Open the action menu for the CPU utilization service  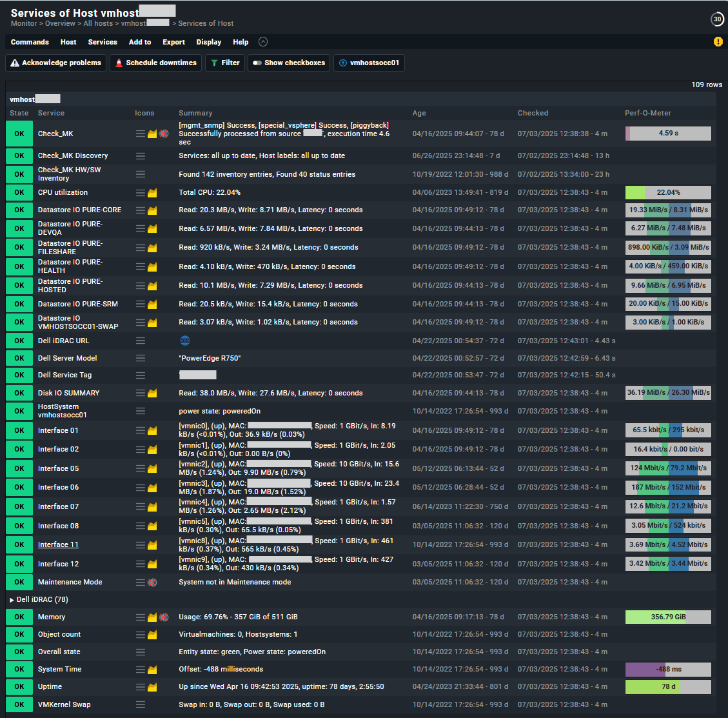coord(140,193)
